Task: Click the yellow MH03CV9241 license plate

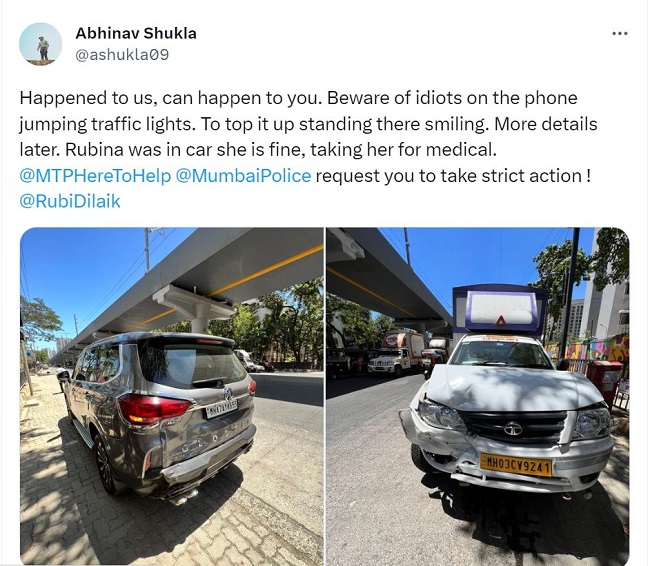Action: [x=516, y=465]
